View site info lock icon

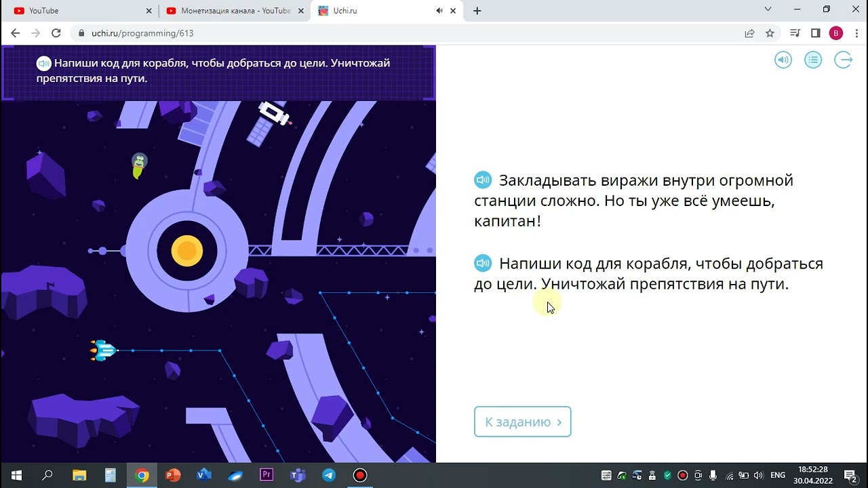(x=82, y=33)
